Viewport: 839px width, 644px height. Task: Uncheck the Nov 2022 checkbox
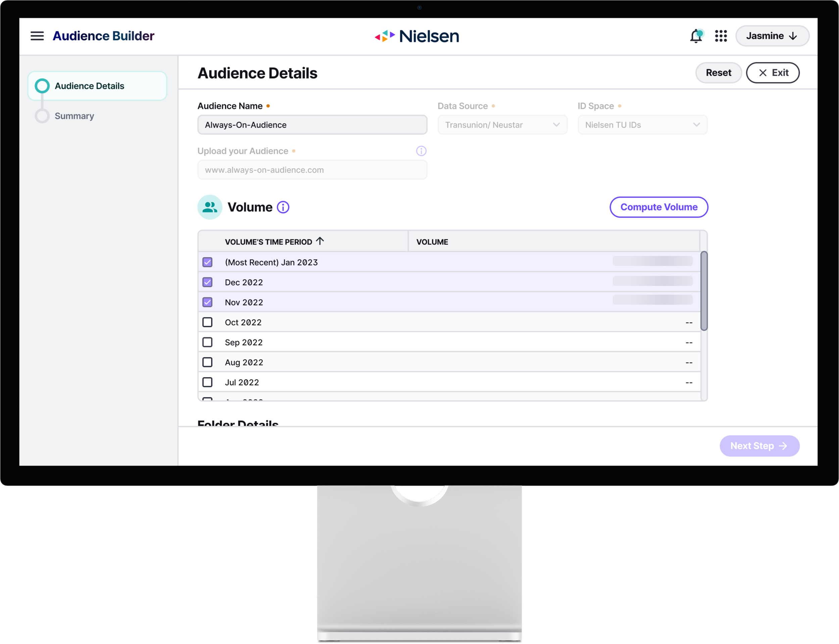(207, 302)
